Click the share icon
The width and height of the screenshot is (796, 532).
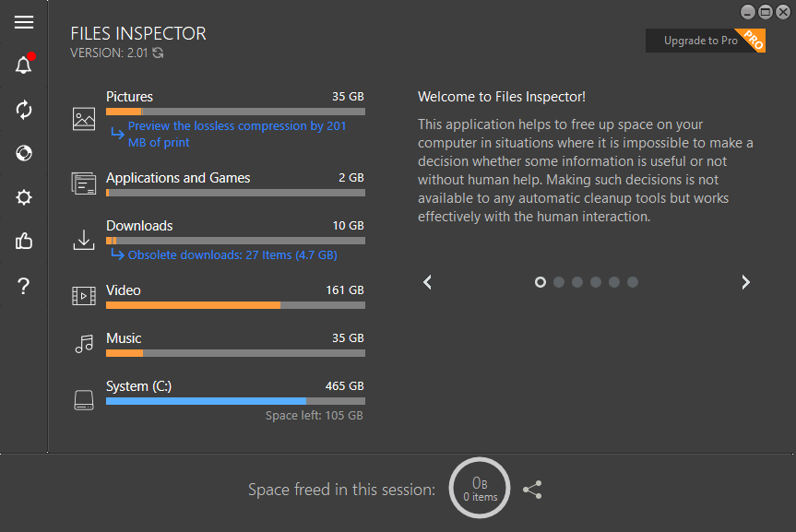click(x=532, y=491)
